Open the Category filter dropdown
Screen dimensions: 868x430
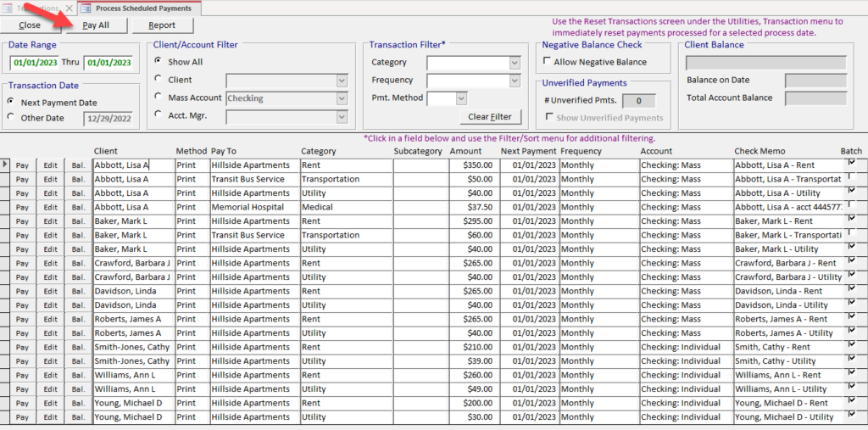click(515, 63)
